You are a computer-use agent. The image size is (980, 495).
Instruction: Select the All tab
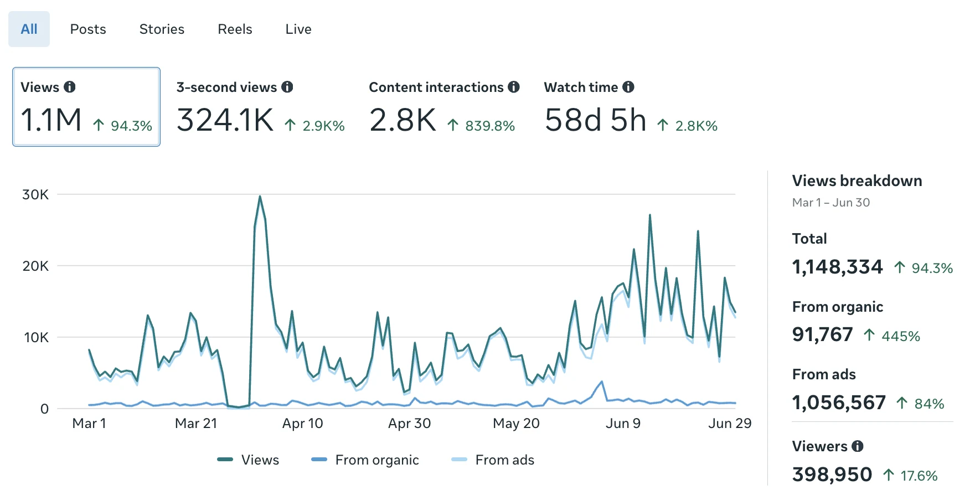pos(29,29)
